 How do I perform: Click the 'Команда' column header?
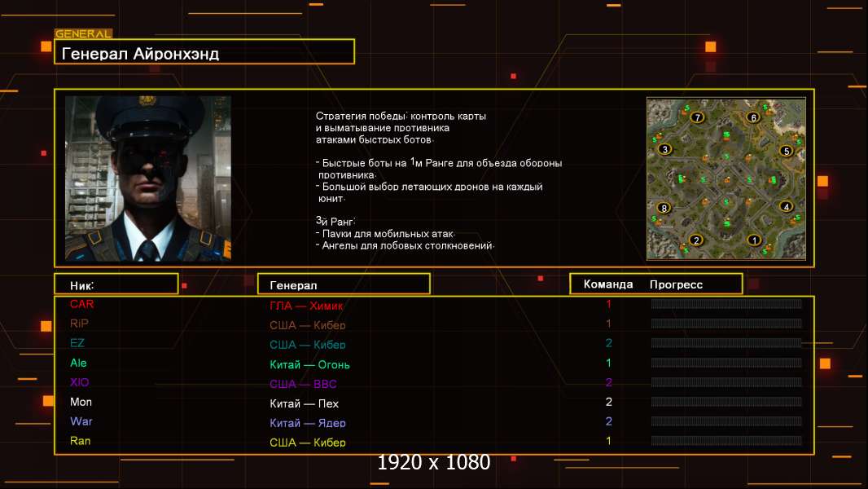[607, 284]
